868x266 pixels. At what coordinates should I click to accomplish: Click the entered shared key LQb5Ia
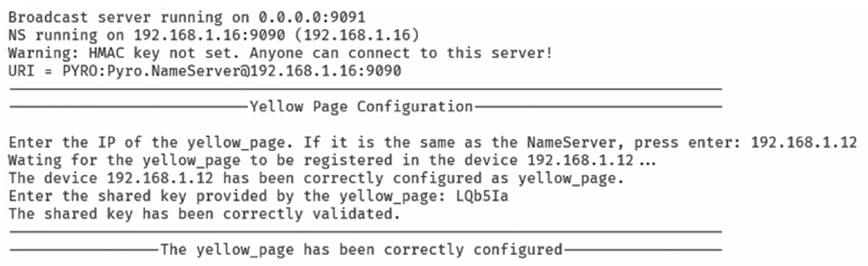coord(482,196)
